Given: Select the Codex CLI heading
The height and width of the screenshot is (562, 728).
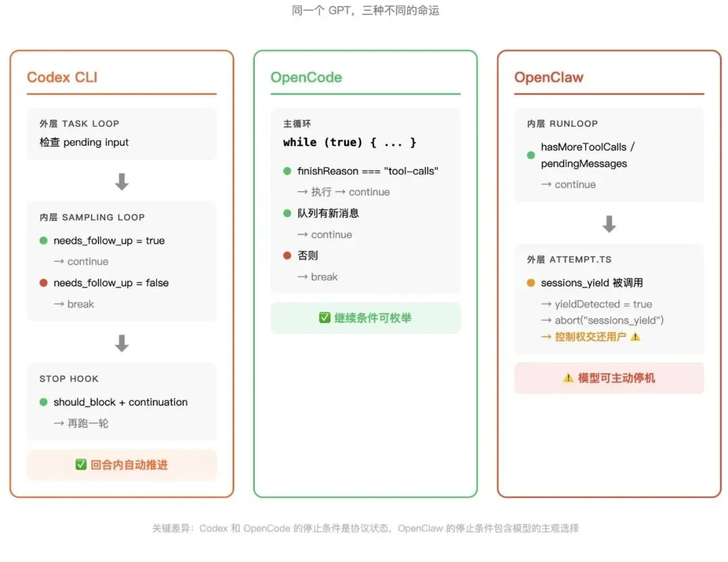Looking at the screenshot, I should point(62,77).
